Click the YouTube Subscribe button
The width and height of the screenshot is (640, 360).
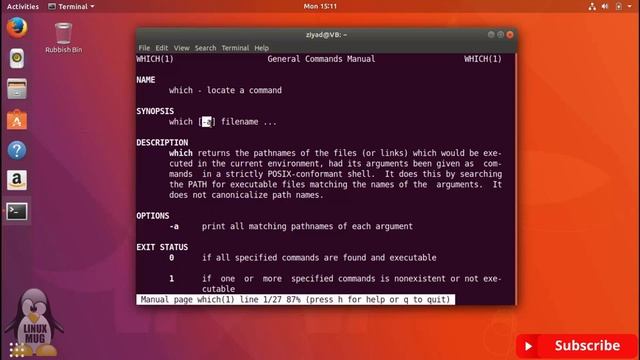pos(577,346)
